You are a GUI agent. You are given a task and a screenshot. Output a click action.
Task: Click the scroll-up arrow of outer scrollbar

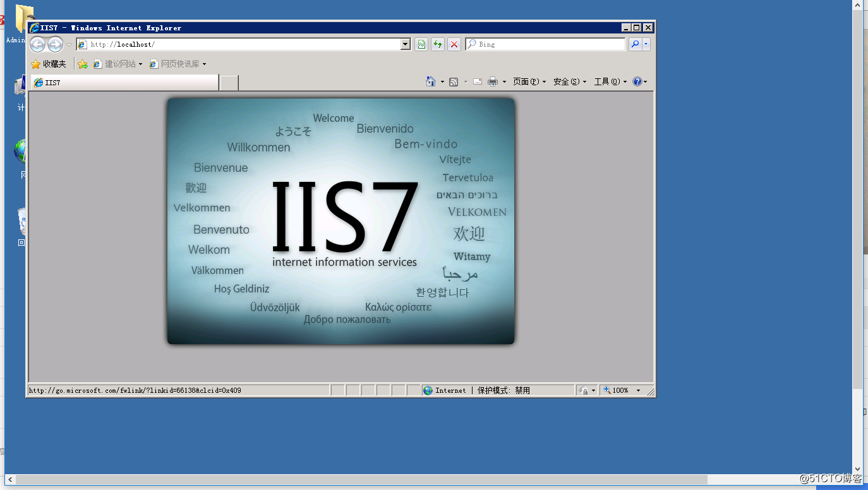pos(858,5)
